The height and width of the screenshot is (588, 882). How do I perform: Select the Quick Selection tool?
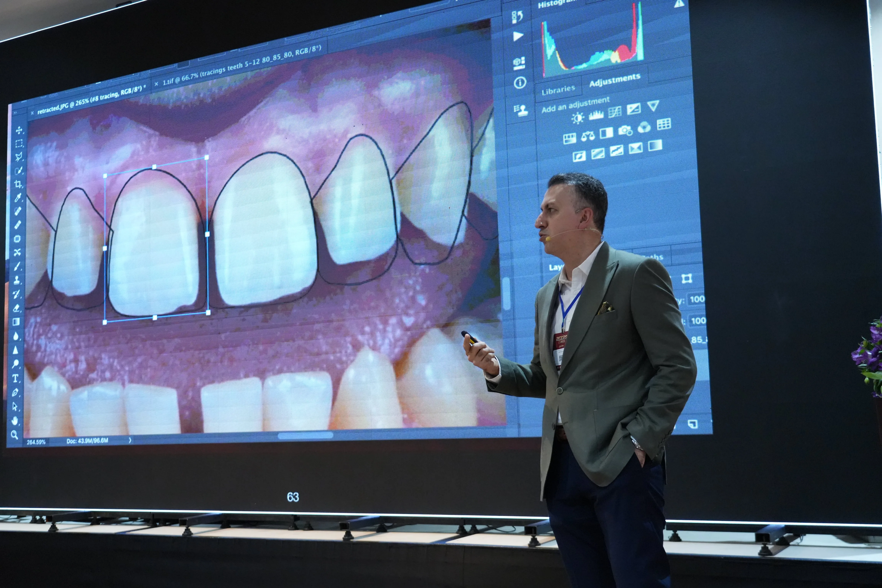click(x=18, y=171)
